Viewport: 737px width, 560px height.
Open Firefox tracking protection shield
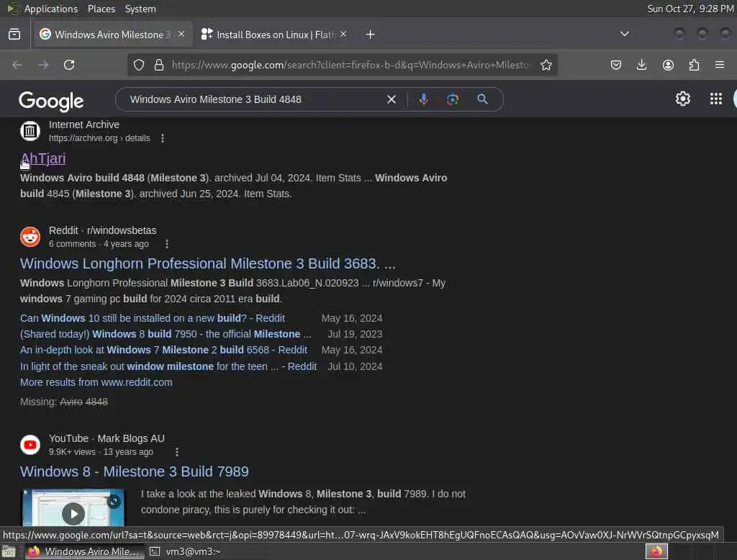coord(139,65)
